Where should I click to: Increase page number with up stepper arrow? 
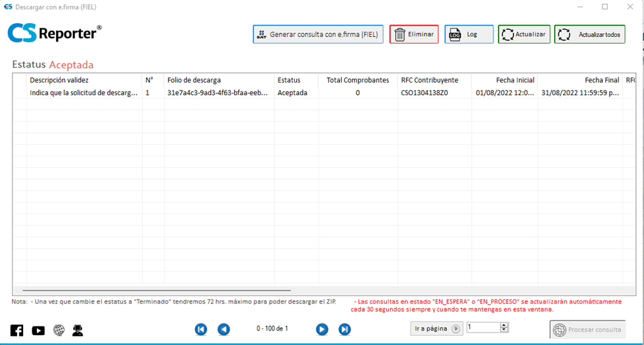[505, 325]
